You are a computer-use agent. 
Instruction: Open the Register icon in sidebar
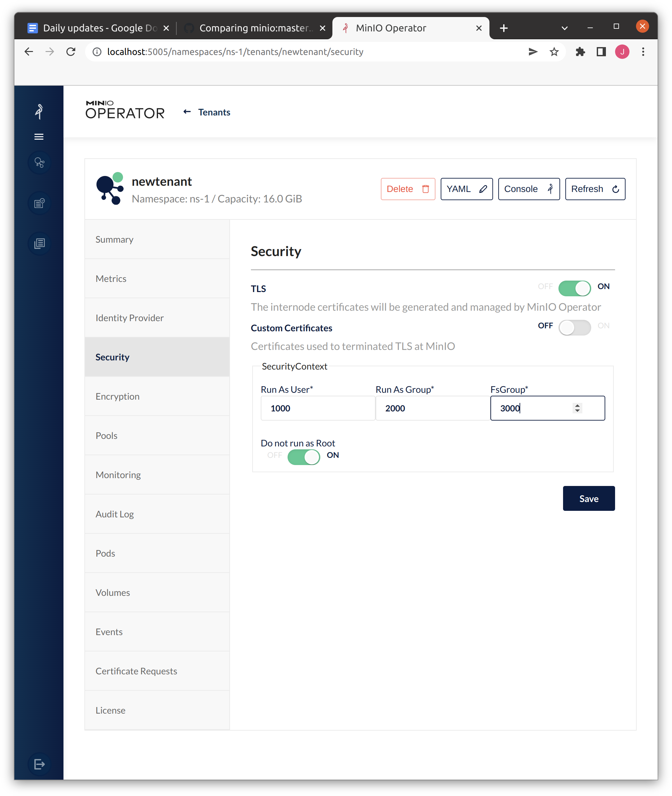(39, 203)
